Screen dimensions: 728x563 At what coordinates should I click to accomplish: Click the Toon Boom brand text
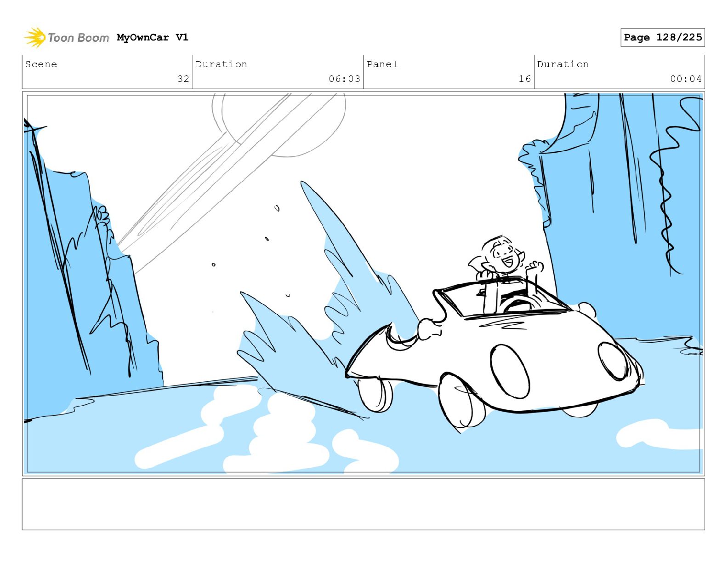pyautogui.click(x=79, y=38)
